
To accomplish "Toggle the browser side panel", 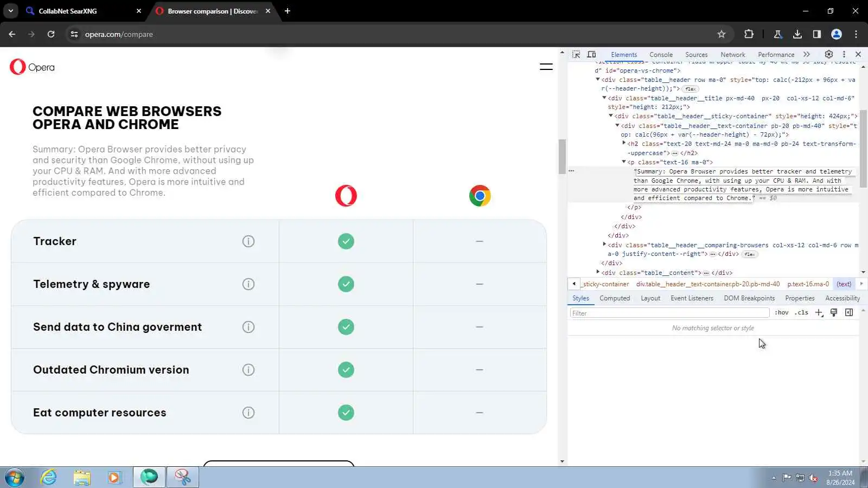I will (x=816, y=34).
